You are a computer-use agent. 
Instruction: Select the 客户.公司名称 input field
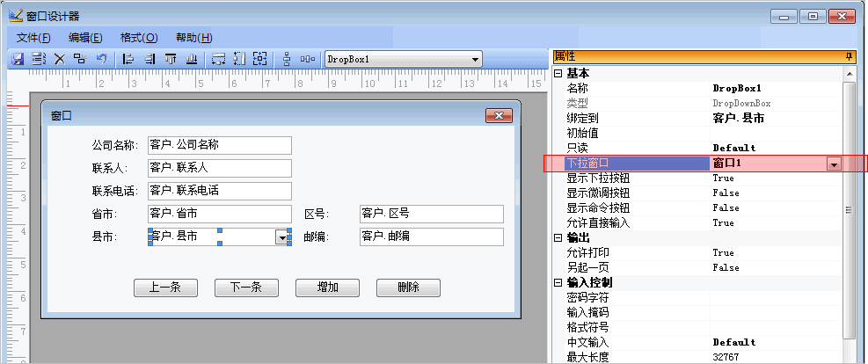219,145
